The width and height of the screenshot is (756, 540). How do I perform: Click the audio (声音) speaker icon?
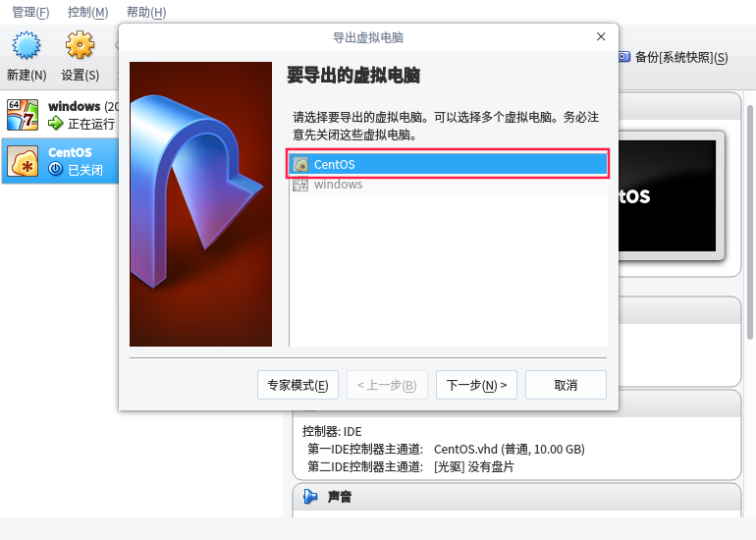coord(310,496)
